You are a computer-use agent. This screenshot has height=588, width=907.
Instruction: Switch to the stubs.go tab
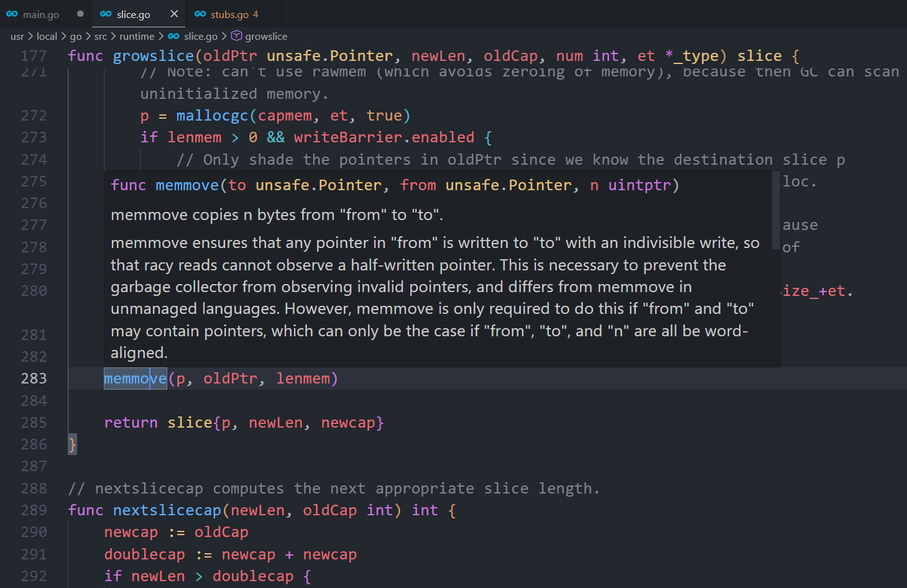tap(229, 14)
